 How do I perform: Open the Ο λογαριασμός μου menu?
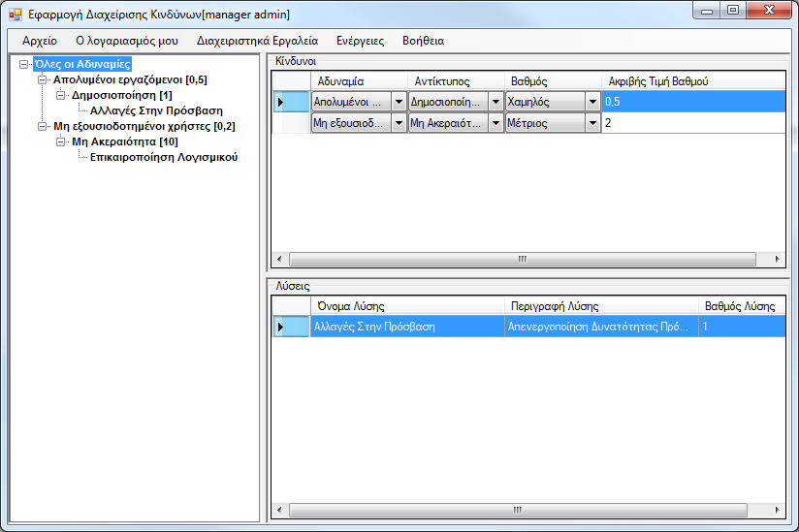[127, 41]
